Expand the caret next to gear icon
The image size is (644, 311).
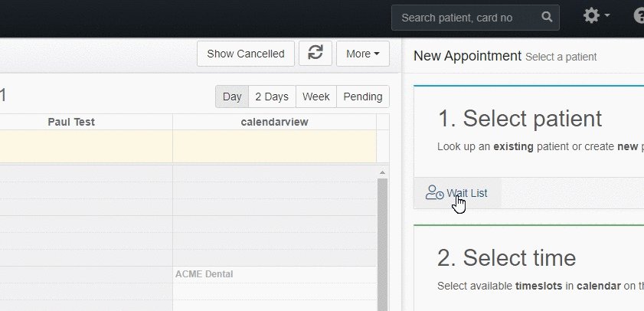click(x=606, y=15)
